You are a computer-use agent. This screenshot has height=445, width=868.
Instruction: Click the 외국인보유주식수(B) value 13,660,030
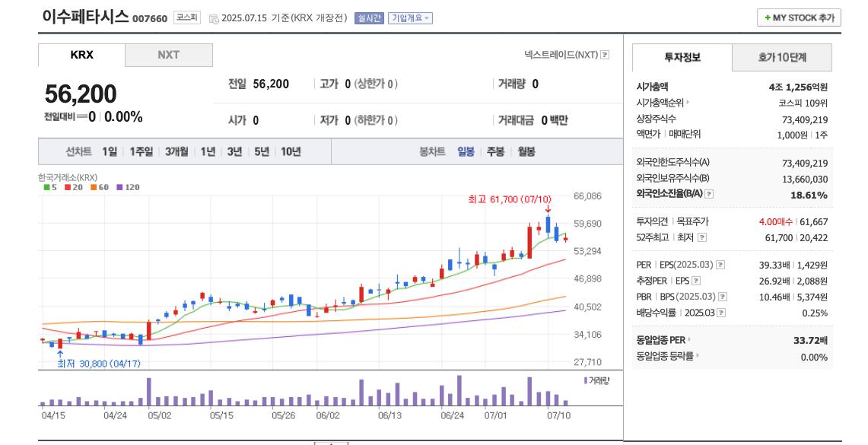click(x=805, y=180)
